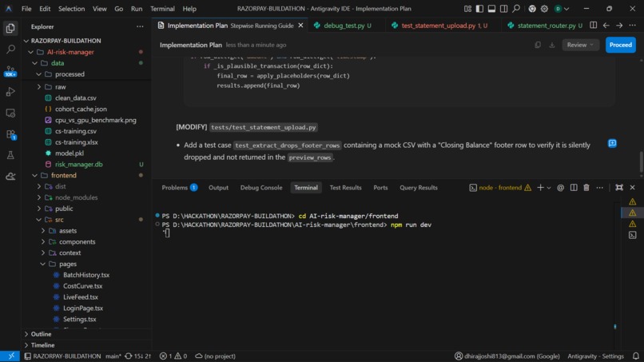
Task: Toggle bottom panel layout icon
Action: (491, 9)
